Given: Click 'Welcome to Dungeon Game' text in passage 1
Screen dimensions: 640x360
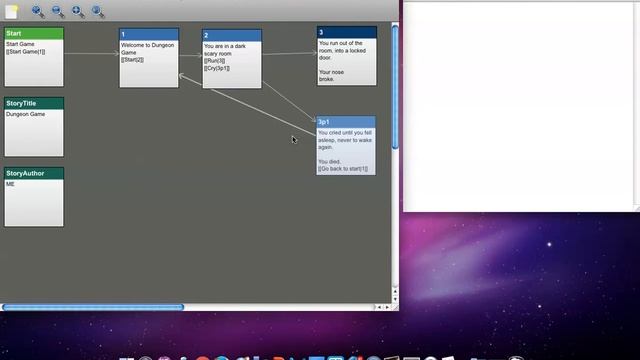Looking at the screenshot, I should [147, 49].
